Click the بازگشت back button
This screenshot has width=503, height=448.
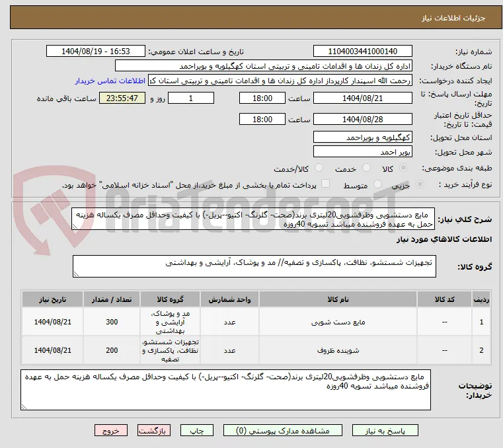point(153,430)
